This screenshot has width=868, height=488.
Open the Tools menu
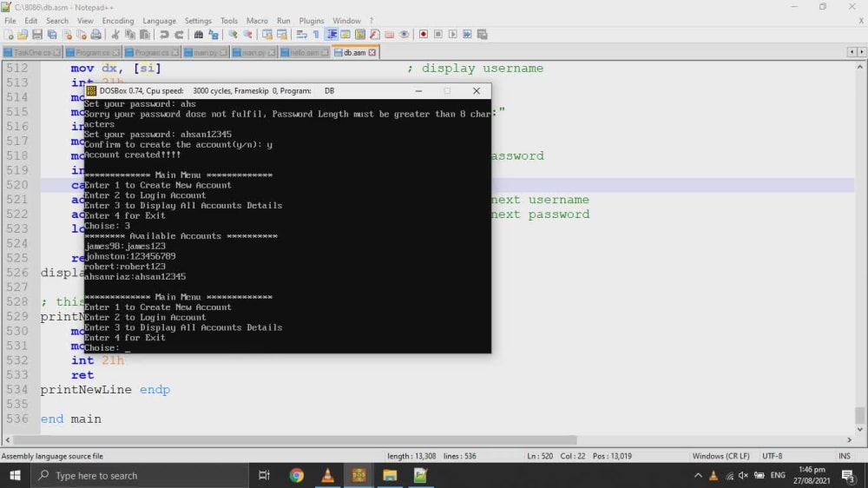coord(228,21)
